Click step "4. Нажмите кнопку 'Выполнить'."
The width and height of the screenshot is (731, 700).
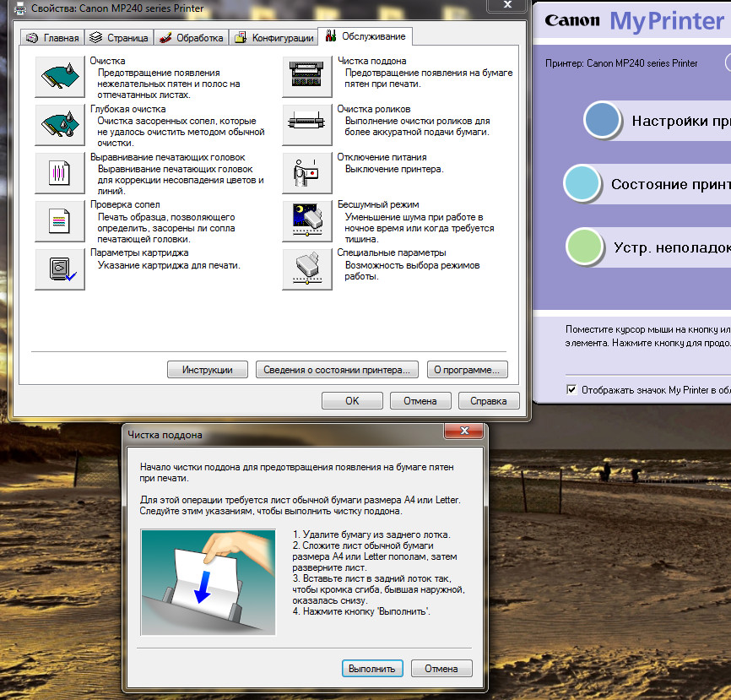pos(361,611)
